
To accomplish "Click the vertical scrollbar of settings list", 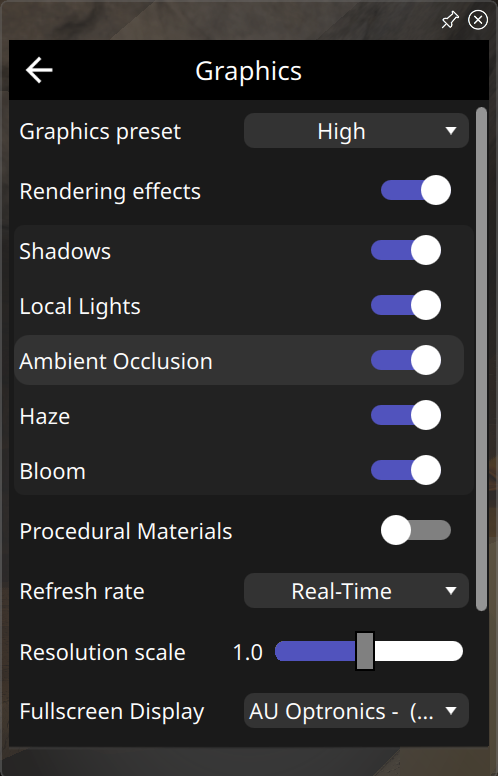I will pyautogui.click(x=481, y=359).
